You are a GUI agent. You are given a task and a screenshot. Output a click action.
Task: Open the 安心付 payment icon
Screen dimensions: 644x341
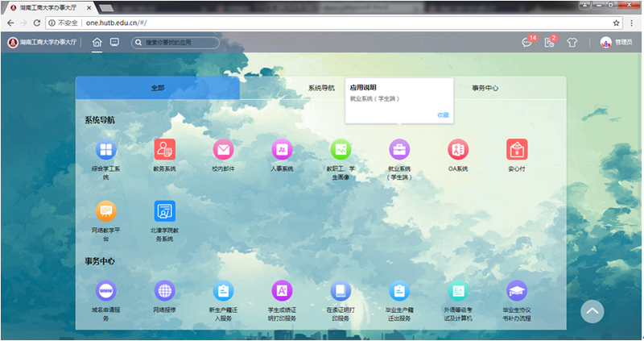coord(517,149)
